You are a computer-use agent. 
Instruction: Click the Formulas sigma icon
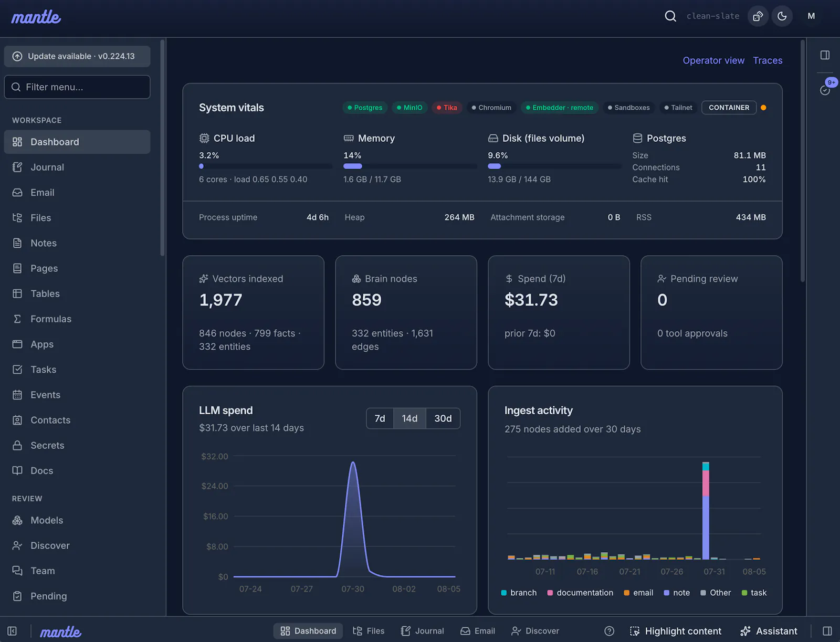tap(17, 319)
